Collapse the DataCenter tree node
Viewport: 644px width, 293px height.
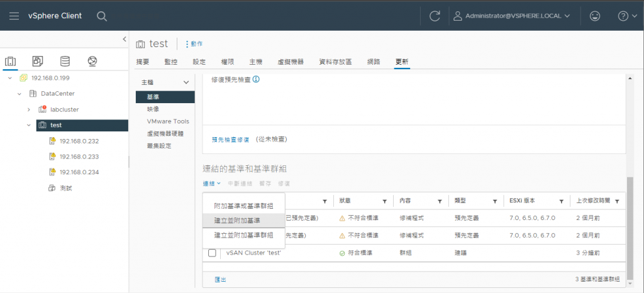point(19,94)
